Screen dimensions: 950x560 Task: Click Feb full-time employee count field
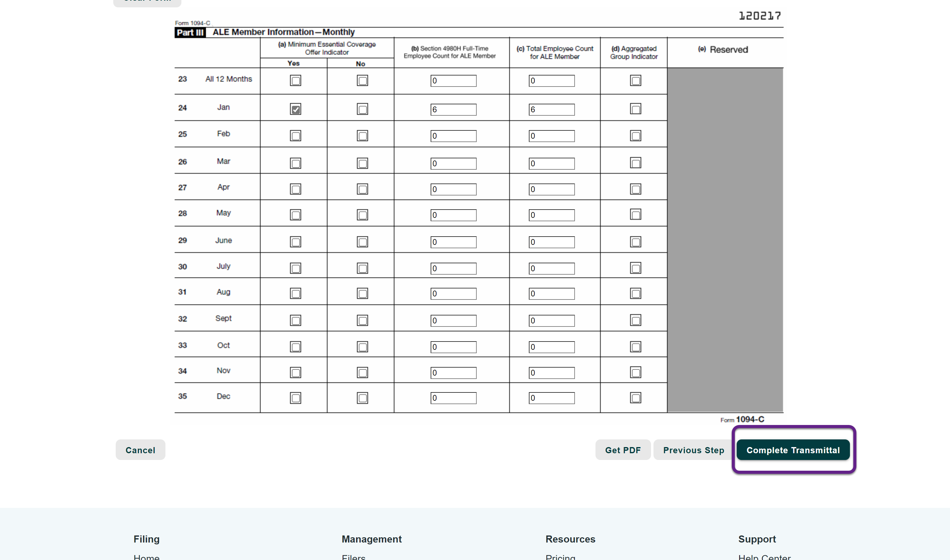point(453,136)
